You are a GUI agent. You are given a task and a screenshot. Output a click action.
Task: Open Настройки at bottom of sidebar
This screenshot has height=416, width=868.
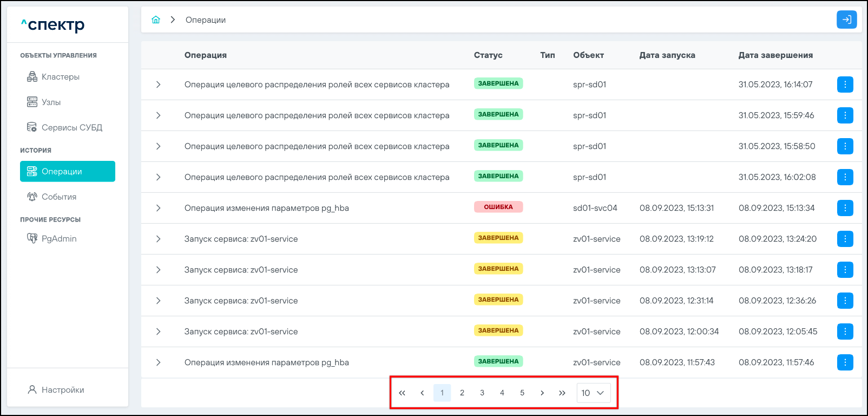click(x=62, y=390)
